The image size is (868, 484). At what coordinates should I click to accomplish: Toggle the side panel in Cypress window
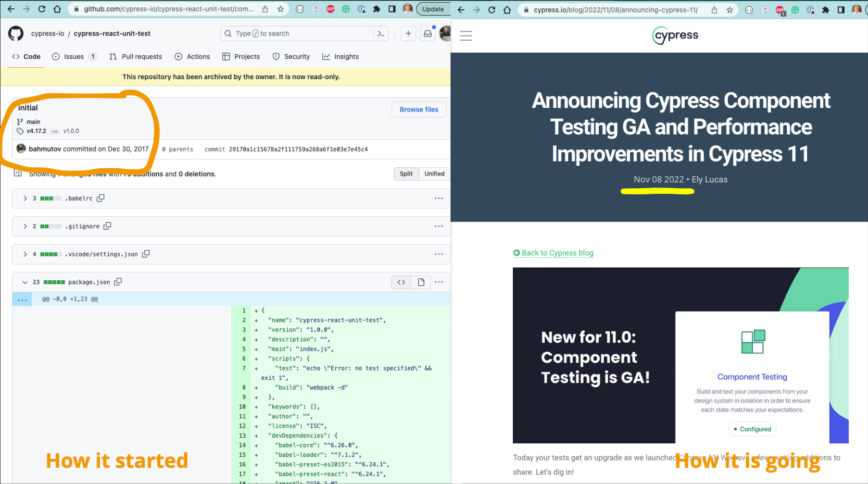[841, 10]
